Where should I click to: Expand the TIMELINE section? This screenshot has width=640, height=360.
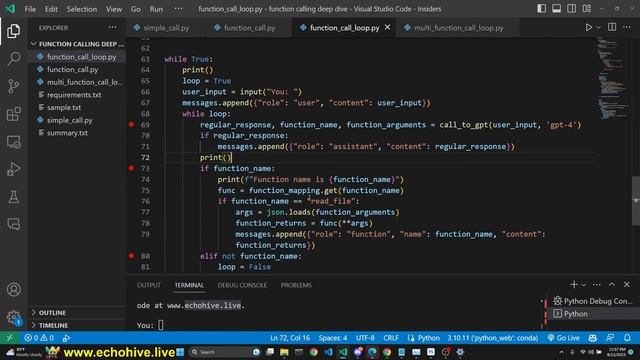pyautogui.click(x=77, y=325)
